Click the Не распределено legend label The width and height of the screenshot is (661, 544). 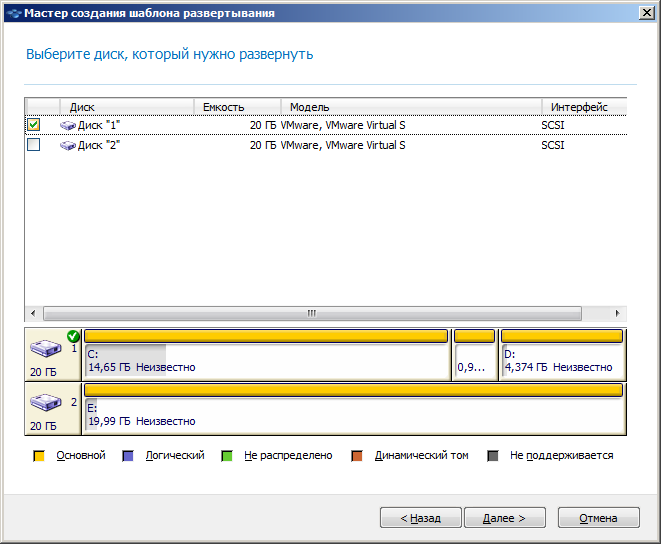click(288, 455)
